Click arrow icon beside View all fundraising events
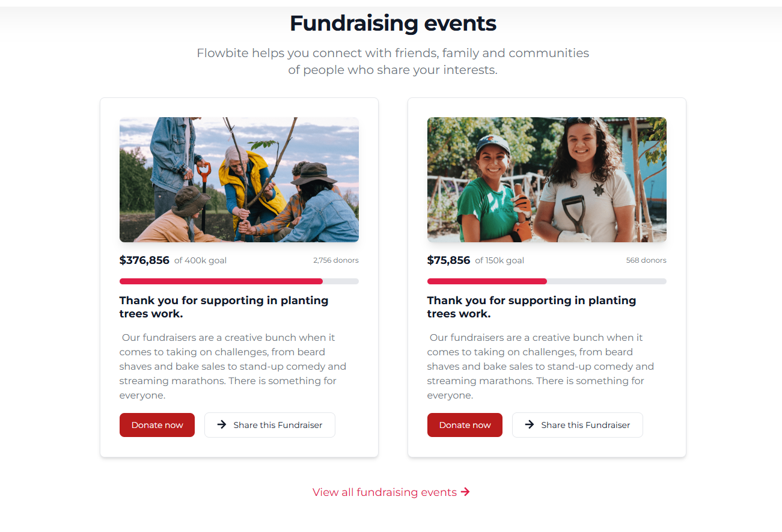This screenshot has width=782, height=532. click(465, 492)
